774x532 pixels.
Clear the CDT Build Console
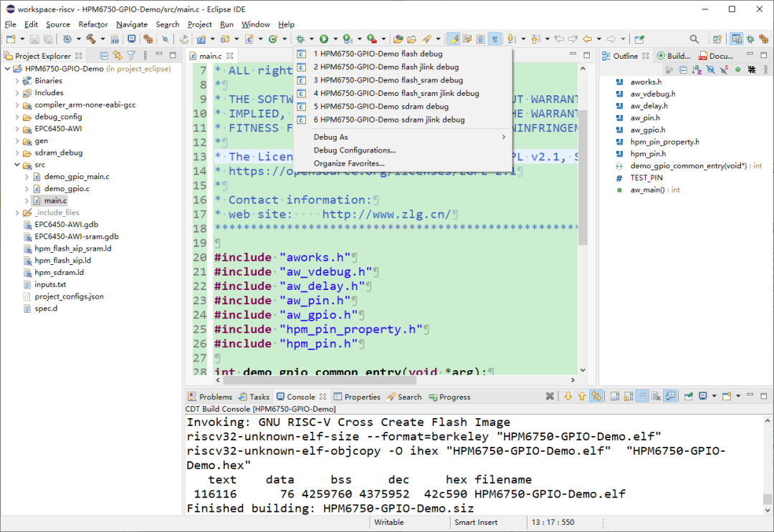[656, 395]
